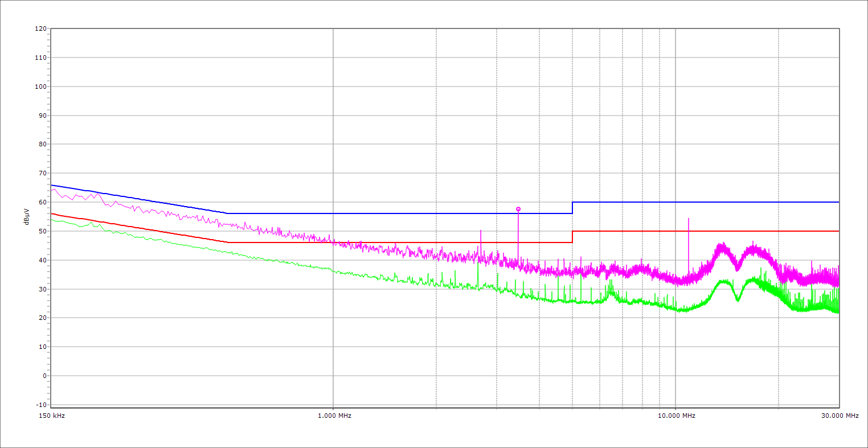
Task: Select the 0 label on the y-axis
Action: pos(44,376)
